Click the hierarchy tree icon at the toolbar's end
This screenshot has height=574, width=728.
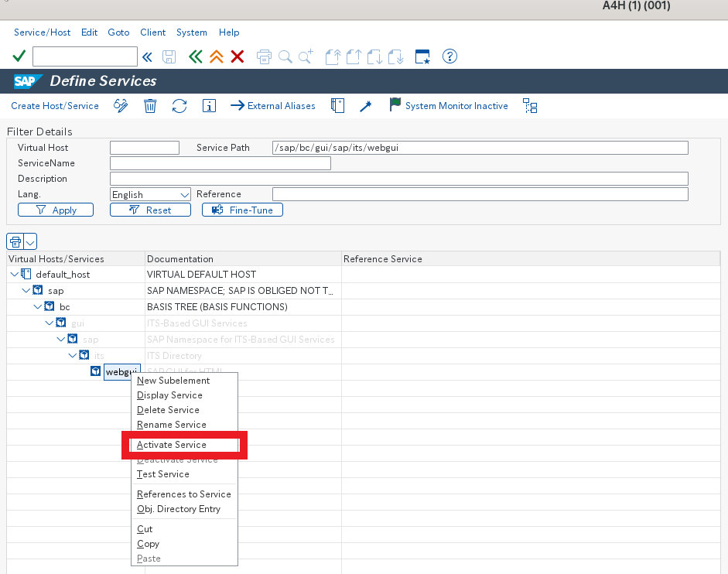530,106
